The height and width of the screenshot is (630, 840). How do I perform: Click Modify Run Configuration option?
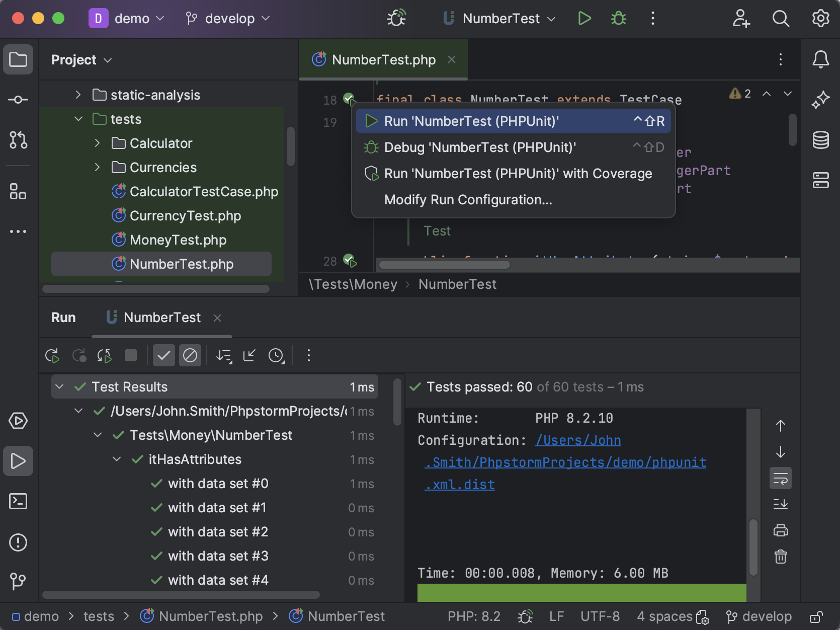468,199
